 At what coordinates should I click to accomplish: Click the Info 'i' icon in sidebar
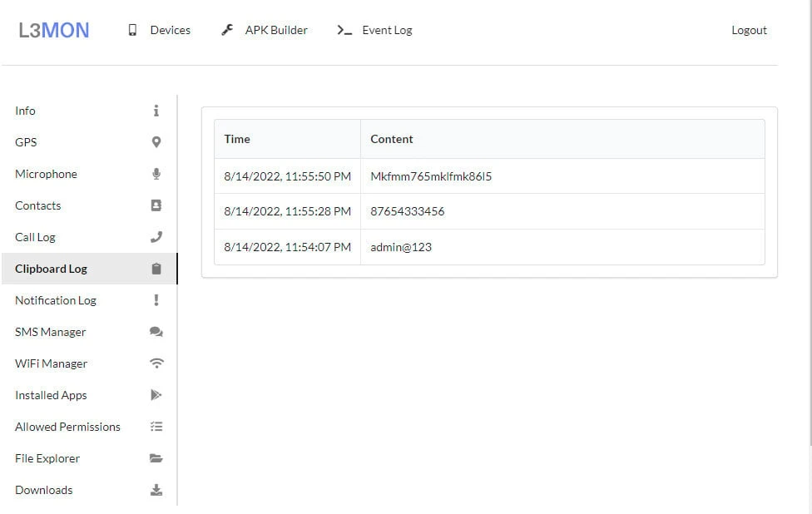pos(156,111)
